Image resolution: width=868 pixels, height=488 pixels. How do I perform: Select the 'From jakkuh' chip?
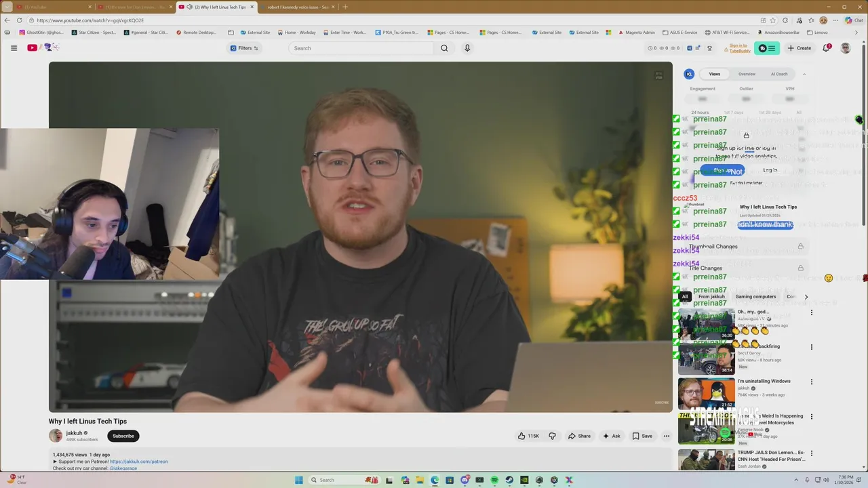[x=711, y=297]
